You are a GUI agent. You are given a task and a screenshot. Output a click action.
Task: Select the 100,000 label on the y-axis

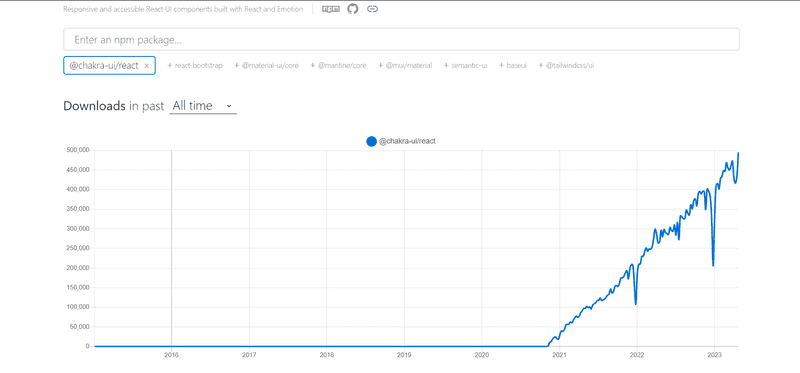[x=78, y=307]
